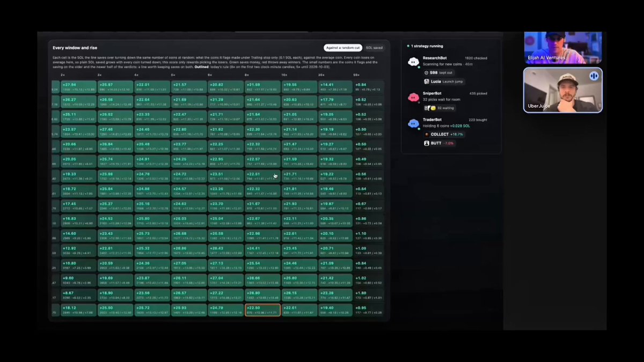
Task: Select the outlined +22.50 cell
Action: pyautogui.click(x=262, y=310)
